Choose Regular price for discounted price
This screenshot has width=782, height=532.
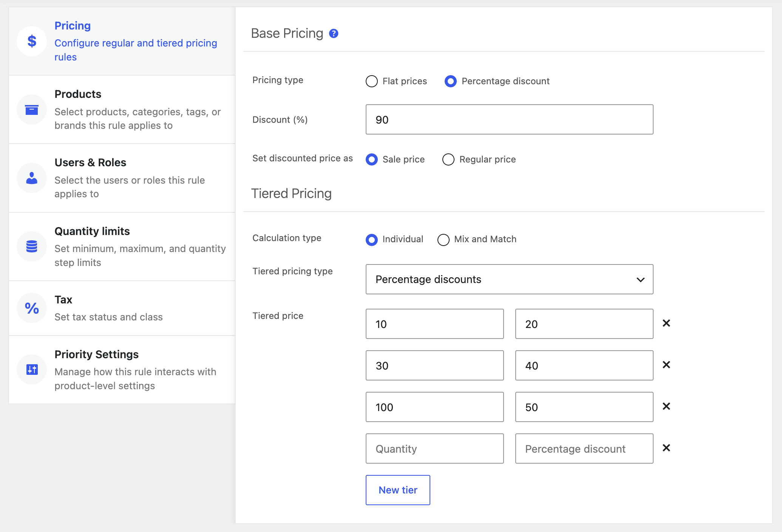pyautogui.click(x=448, y=159)
